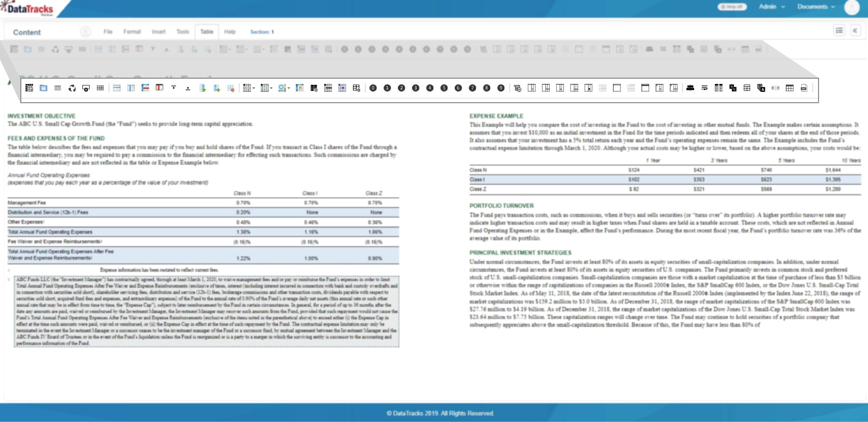This screenshot has width=868, height=422.
Task: Click the Section: 1 label
Action: (x=262, y=32)
